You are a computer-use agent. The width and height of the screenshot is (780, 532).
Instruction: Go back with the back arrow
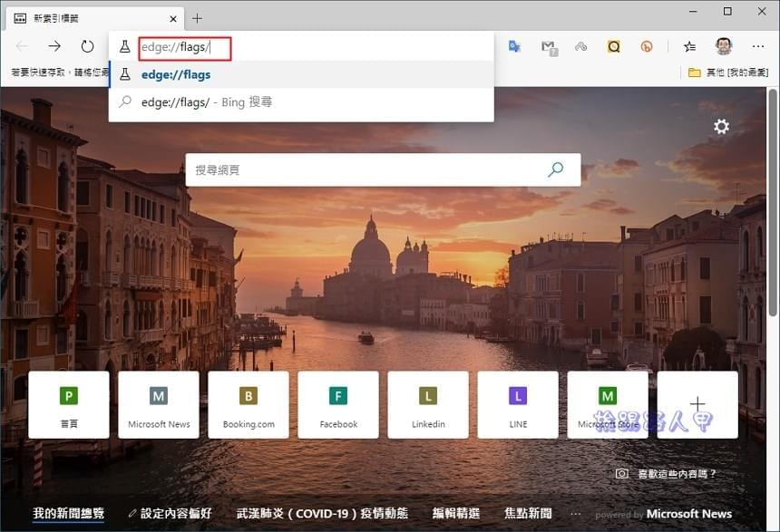point(22,47)
